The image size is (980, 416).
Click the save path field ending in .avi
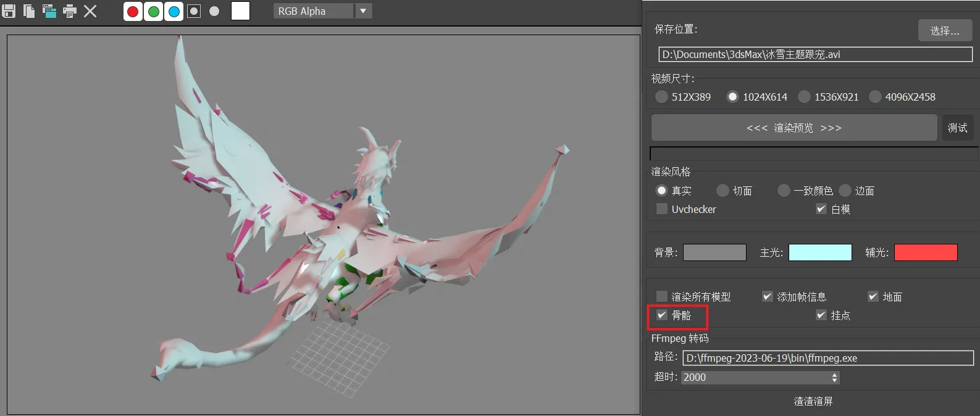click(815, 54)
